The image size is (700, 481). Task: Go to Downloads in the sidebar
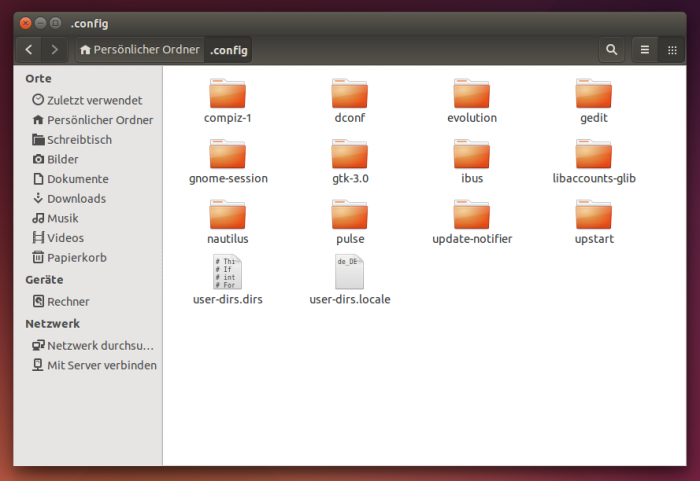click(x=76, y=198)
